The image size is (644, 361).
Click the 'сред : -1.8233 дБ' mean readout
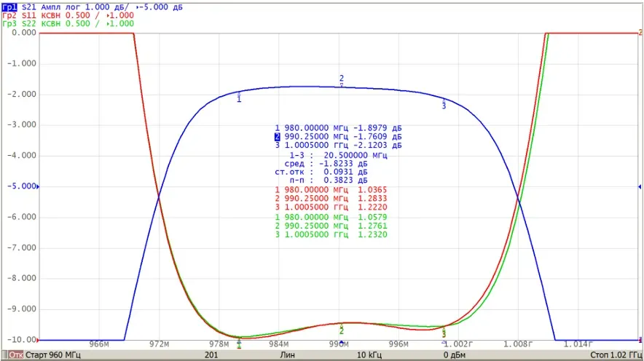(326, 164)
